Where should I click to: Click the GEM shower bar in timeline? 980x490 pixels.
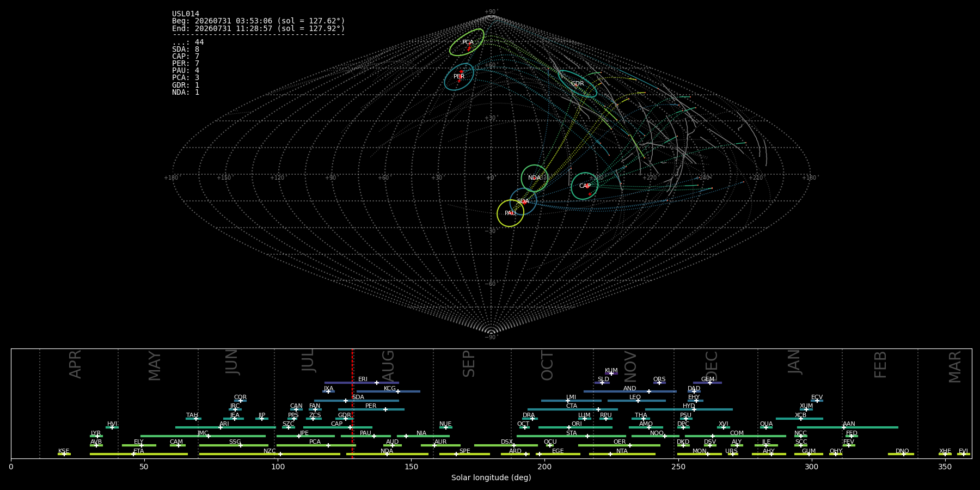coord(707,383)
